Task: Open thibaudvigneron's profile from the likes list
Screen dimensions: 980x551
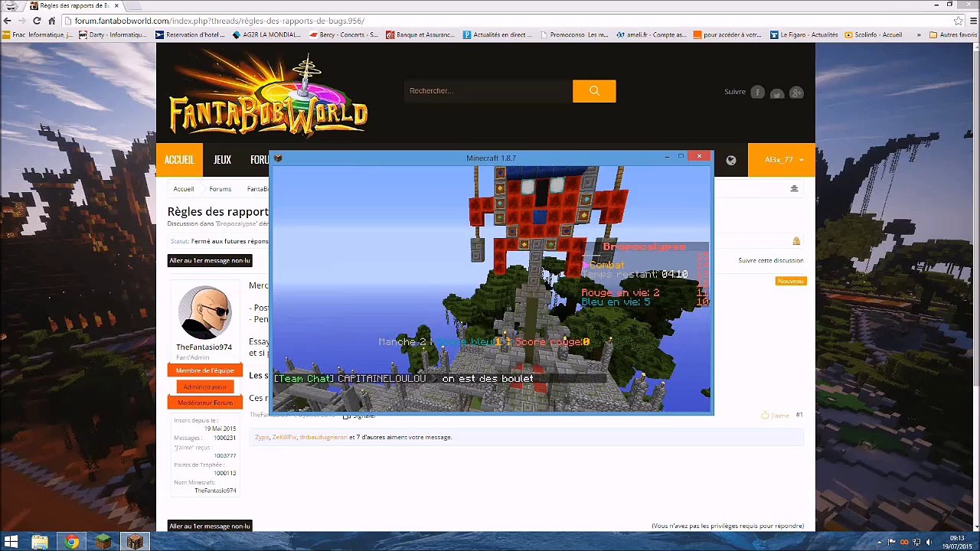Action: [x=323, y=438]
